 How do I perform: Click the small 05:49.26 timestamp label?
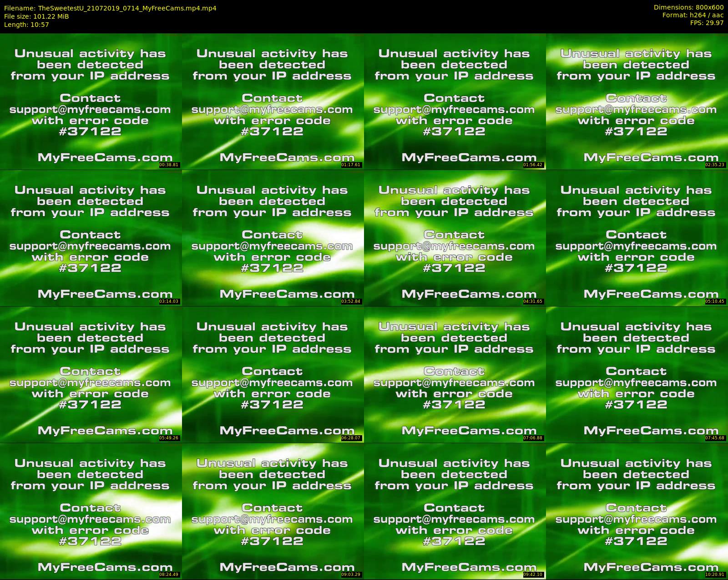[169, 438]
